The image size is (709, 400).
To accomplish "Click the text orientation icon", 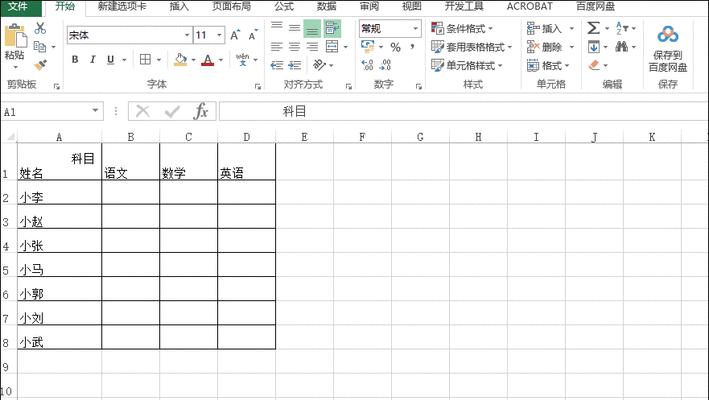I will [319, 66].
